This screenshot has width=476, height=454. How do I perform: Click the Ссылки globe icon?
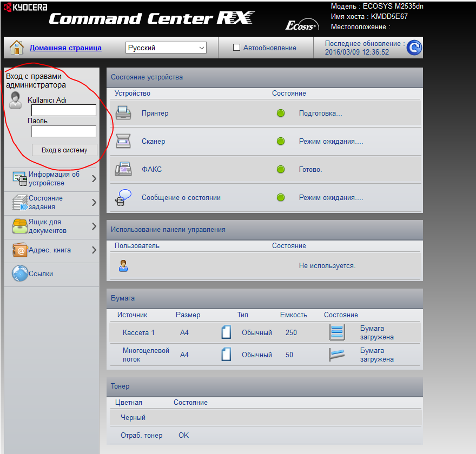(x=20, y=273)
